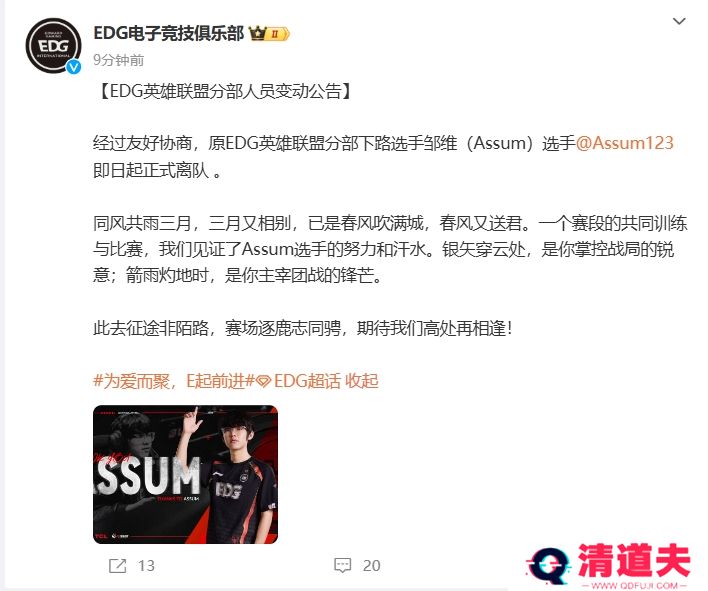Image resolution: width=708 pixels, height=591 pixels.
Task: Open the @Assum123 mention link
Action: click(x=624, y=143)
